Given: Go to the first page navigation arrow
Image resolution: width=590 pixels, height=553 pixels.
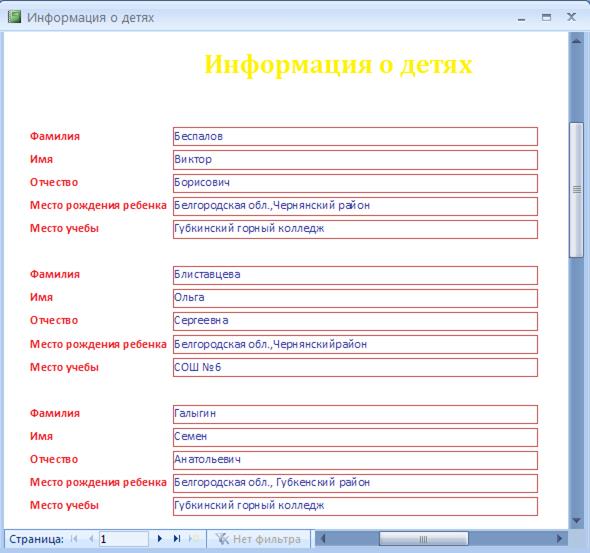Looking at the screenshot, I should point(74,539).
